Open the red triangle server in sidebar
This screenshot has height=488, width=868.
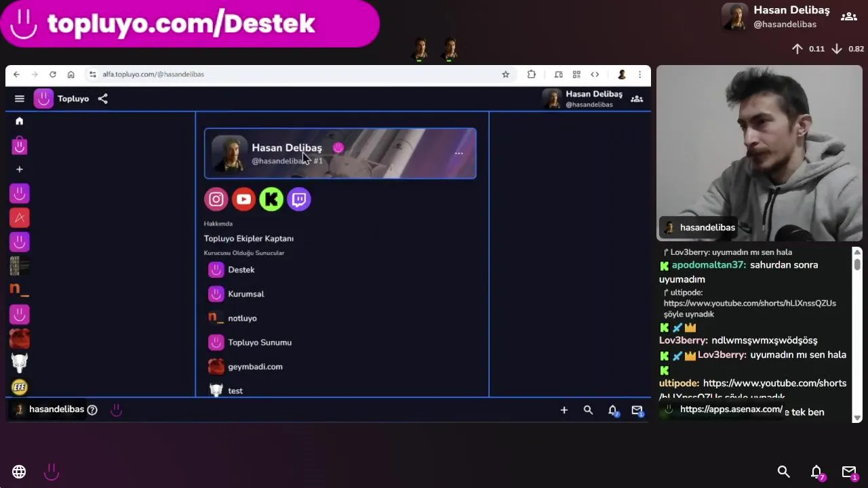[x=19, y=218]
